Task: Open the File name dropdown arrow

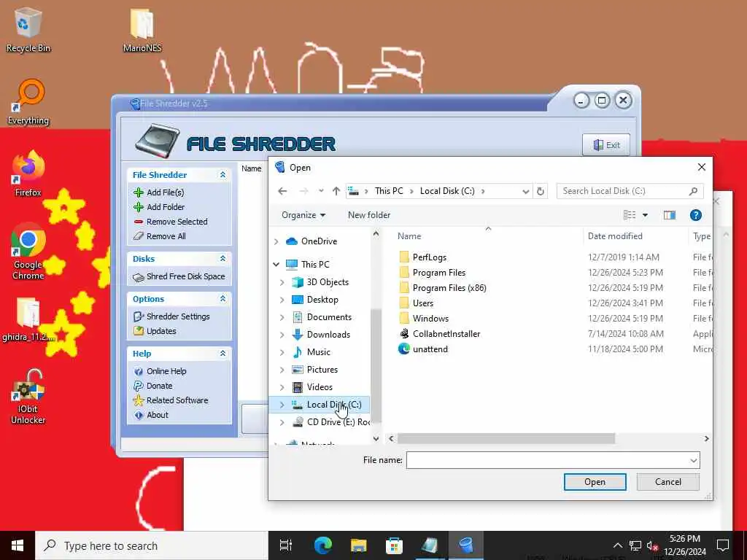Action: [x=694, y=461]
